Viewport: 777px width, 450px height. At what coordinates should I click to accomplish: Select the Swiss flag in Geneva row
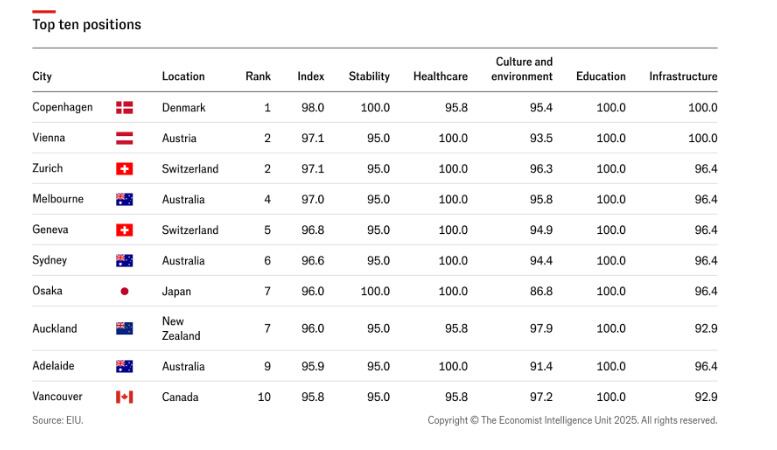coord(124,230)
